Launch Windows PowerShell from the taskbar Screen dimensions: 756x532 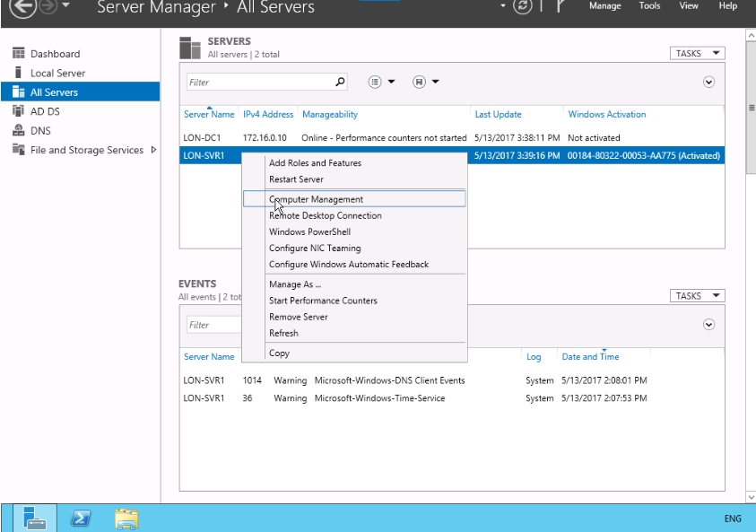(x=81, y=519)
